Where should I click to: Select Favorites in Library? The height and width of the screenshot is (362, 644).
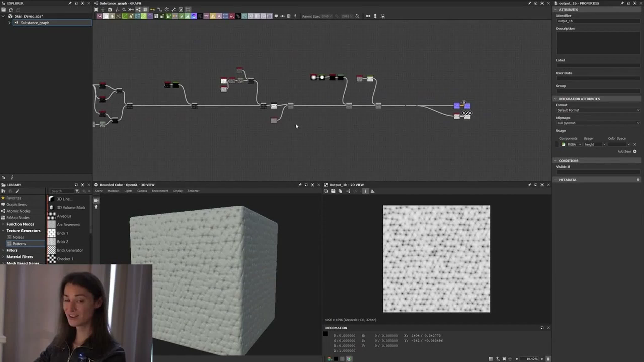14,198
